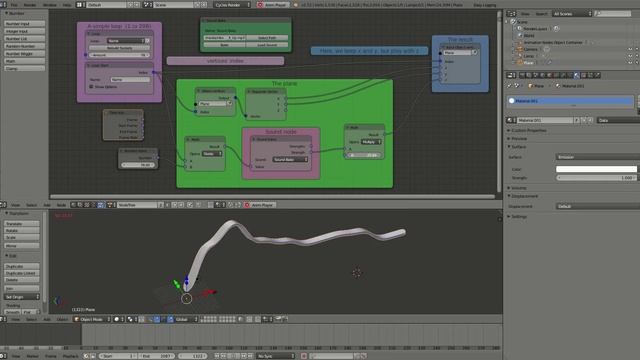
Task: Add a Random Number node from sidebar
Action: 24,46
